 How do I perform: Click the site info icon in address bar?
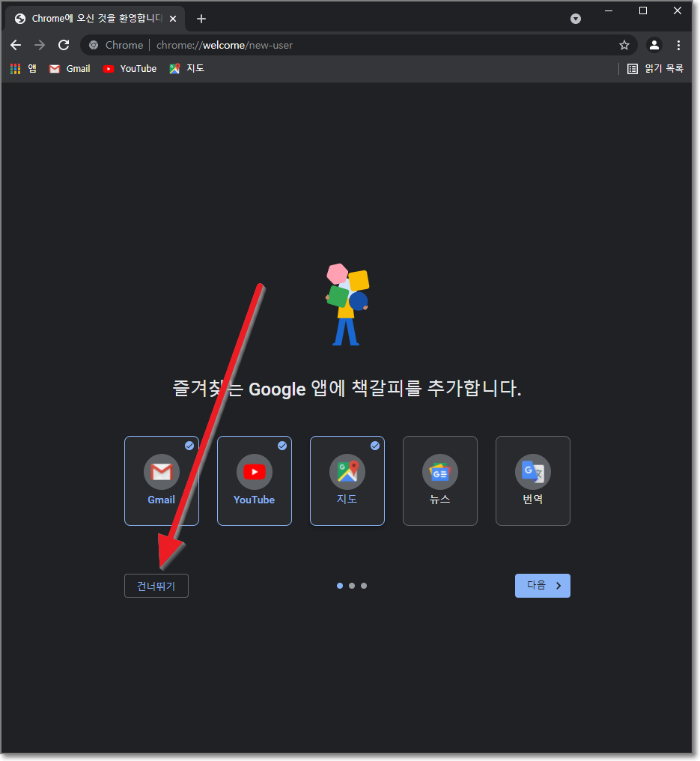[94, 45]
